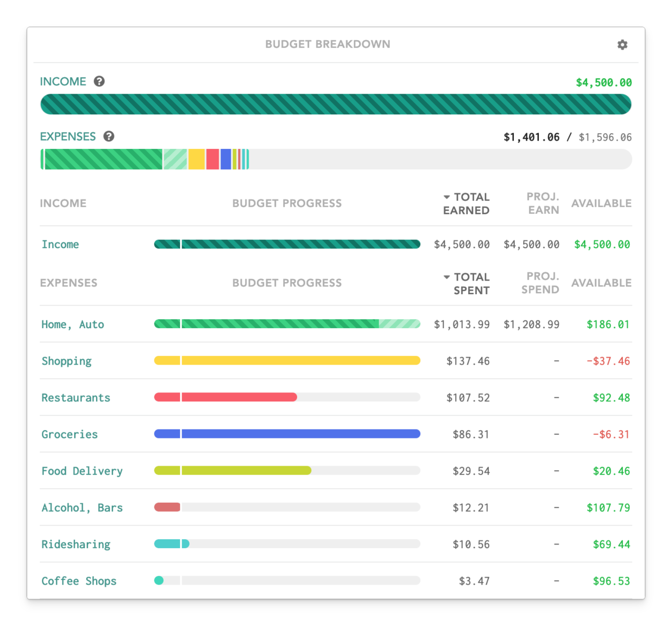
Task: Switch to the Budget Breakdown view
Action: [x=327, y=44]
